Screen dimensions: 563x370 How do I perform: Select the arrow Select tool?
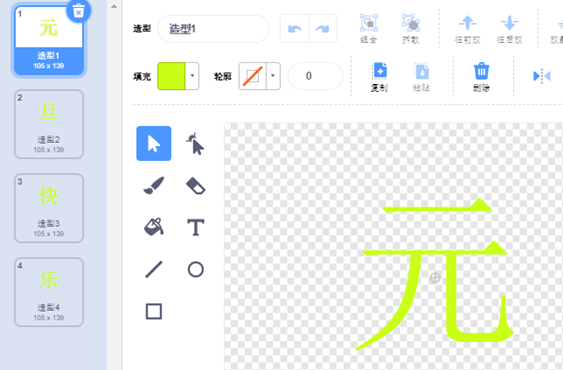(154, 143)
